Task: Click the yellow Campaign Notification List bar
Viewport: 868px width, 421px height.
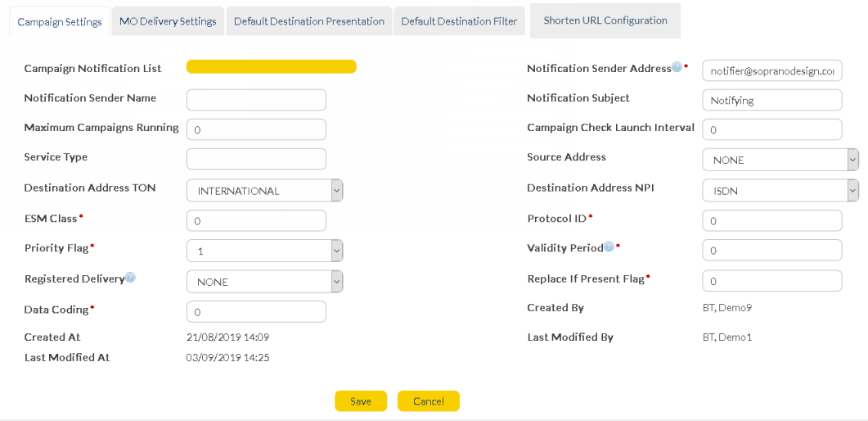Action: [271, 67]
